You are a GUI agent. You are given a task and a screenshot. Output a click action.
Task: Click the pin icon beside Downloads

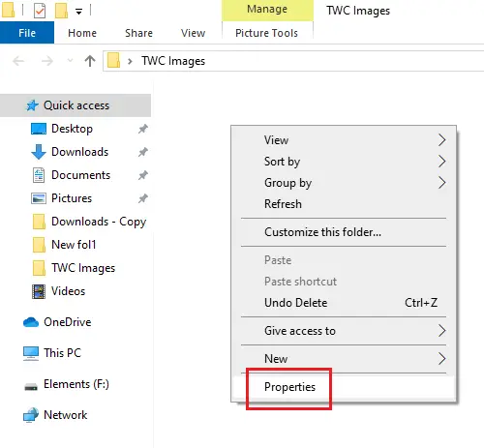point(143,152)
